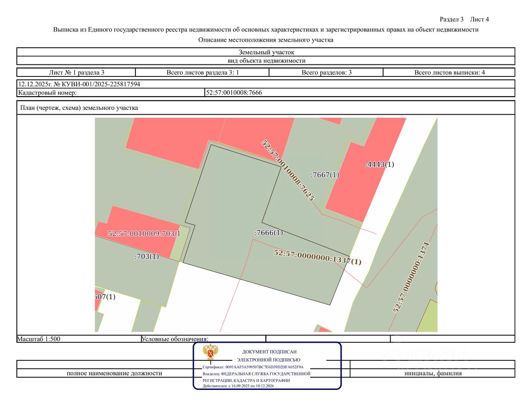The width and height of the screenshot is (532, 411).
Task: Select the 'Лист № 1 раздела 3' cell
Action: pyautogui.click(x=76, y=73)
